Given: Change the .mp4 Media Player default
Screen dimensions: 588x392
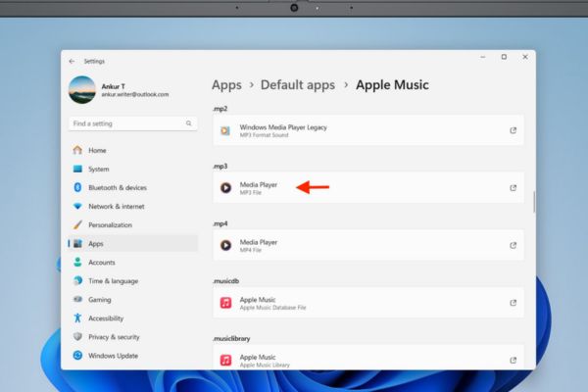Looking at the screenshot, I should click(367, 245).
